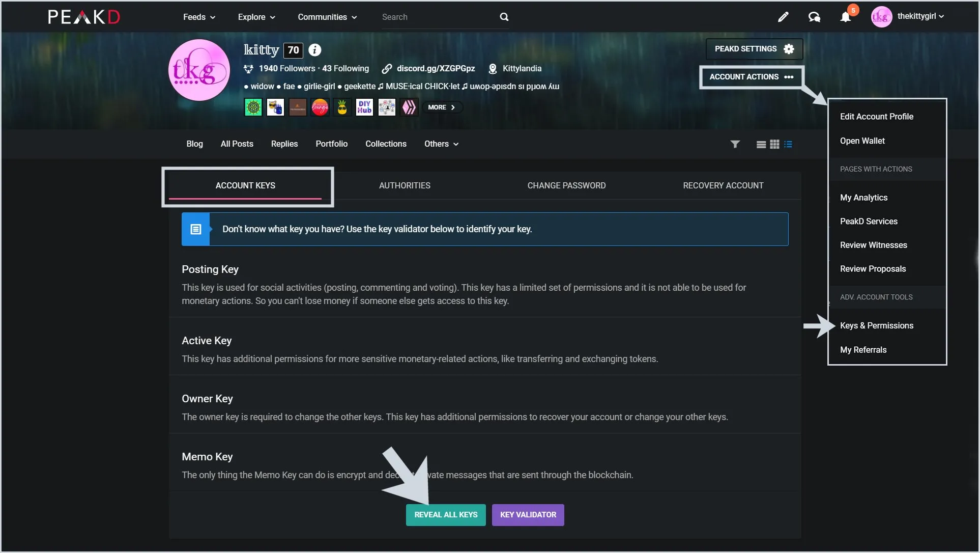Switch to Replies tab
Image resolution: width=980 pixels, height=553 pixels.
(x=284, y=144)
